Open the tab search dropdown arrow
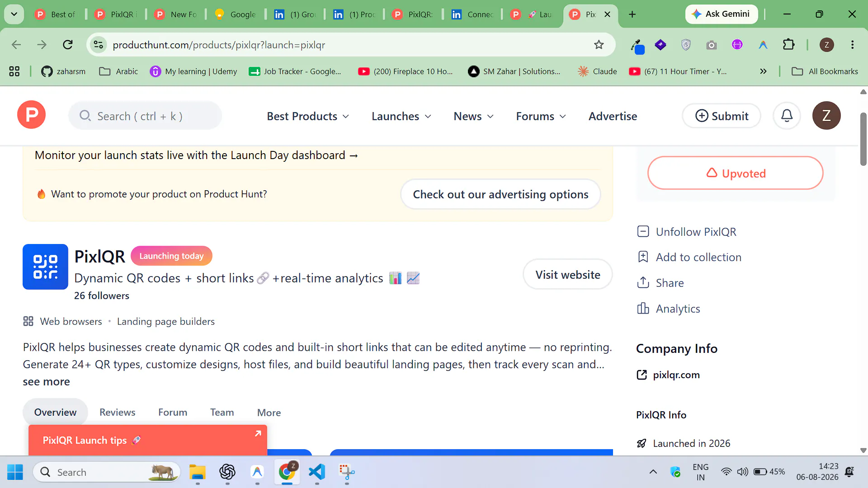Image resolution: width=868 pixels, height=488 pixels. 14,14
